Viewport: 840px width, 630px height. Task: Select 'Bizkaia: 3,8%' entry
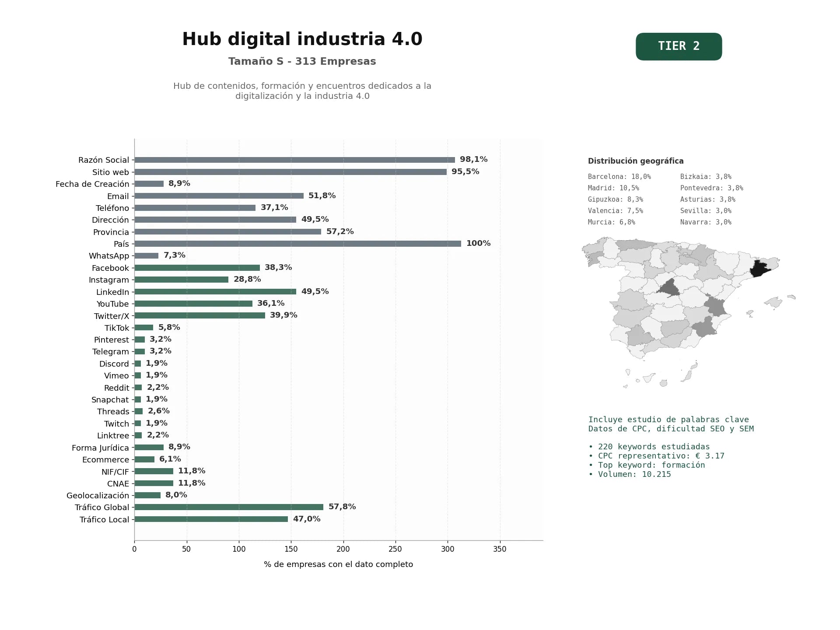tap(706, 177)
